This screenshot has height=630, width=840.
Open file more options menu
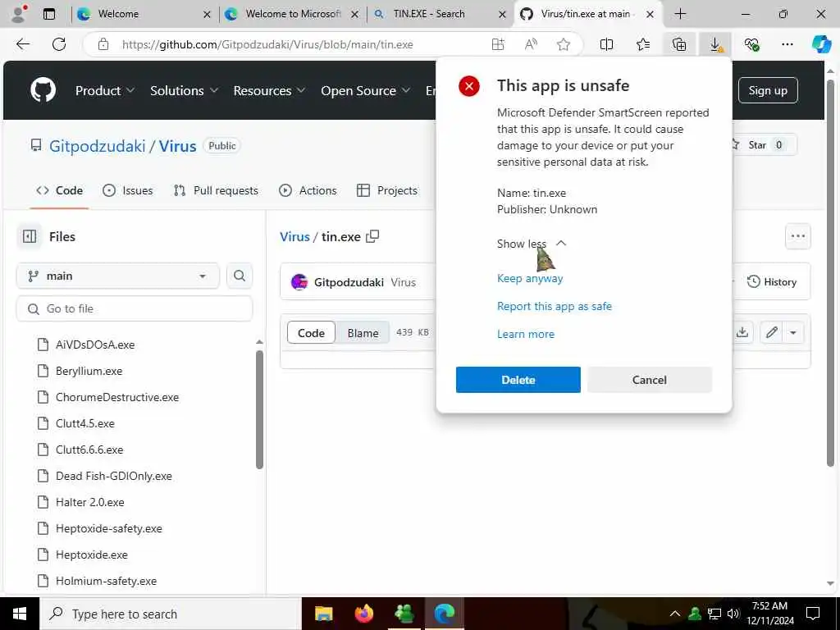[797, 236]
